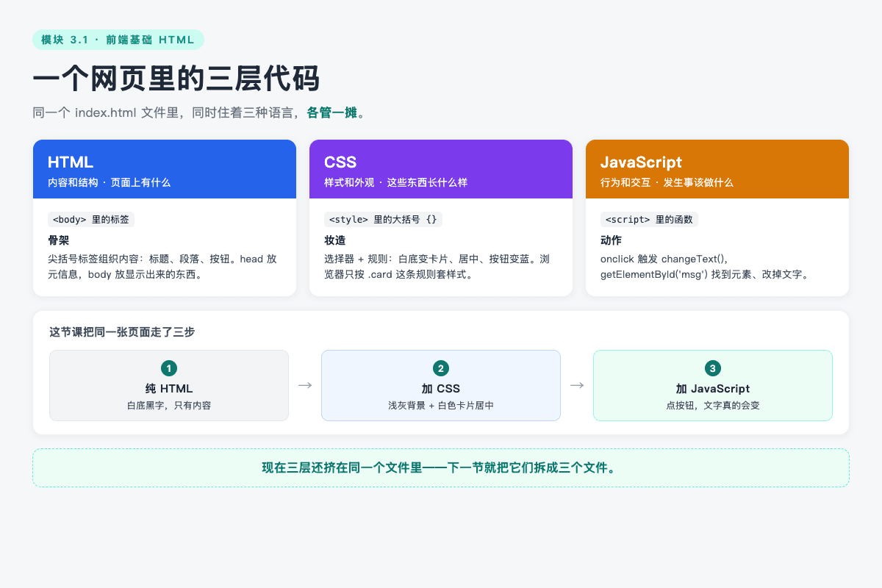Viewport: 882px width, 588px height.
Task: Click the bold label 妆造
Action: tap(334, 240)
